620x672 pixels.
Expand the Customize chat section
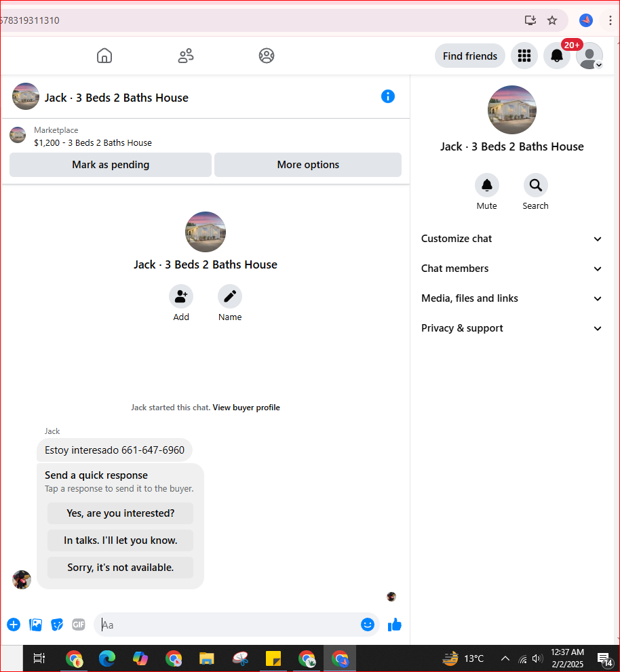click(511, 239)
